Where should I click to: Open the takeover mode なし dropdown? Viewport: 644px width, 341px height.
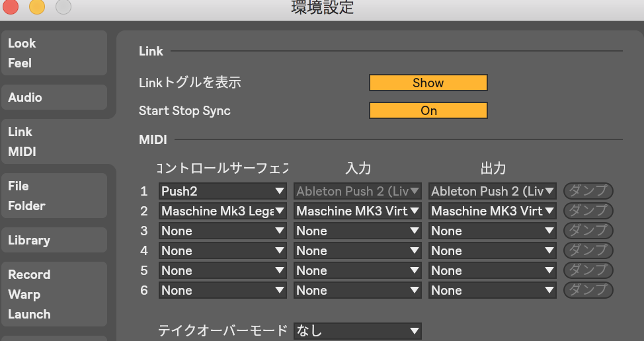358,330
